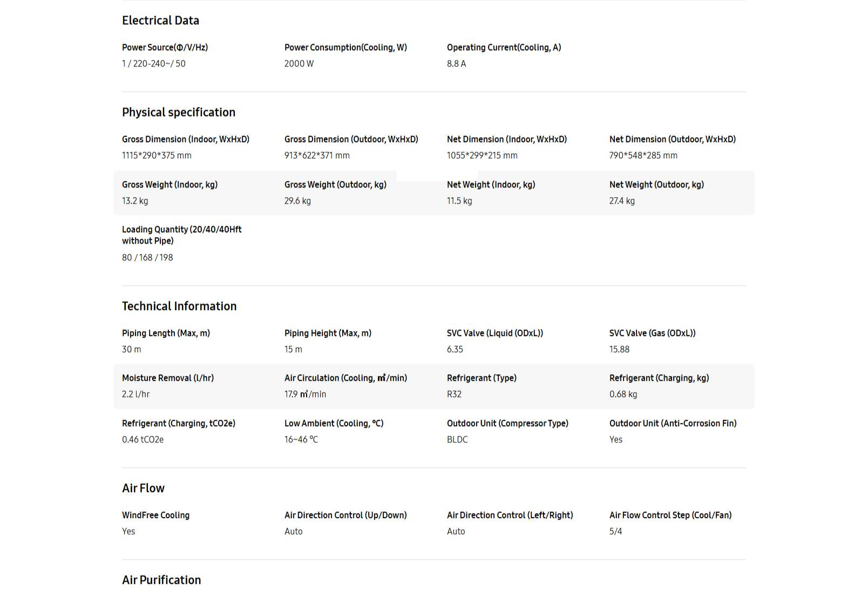This screenshot has width=868, height=599.
Task: Click the WindFree Cooling label
Action: pos(155,515)
